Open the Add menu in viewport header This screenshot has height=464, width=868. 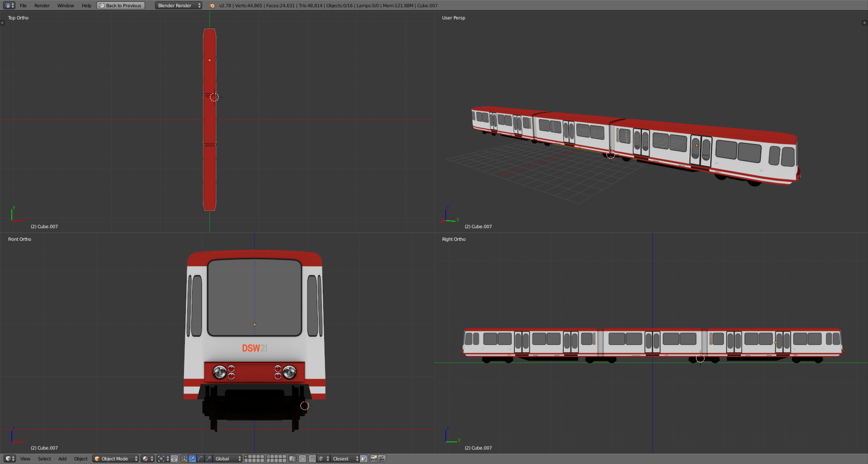coord(62,459)
